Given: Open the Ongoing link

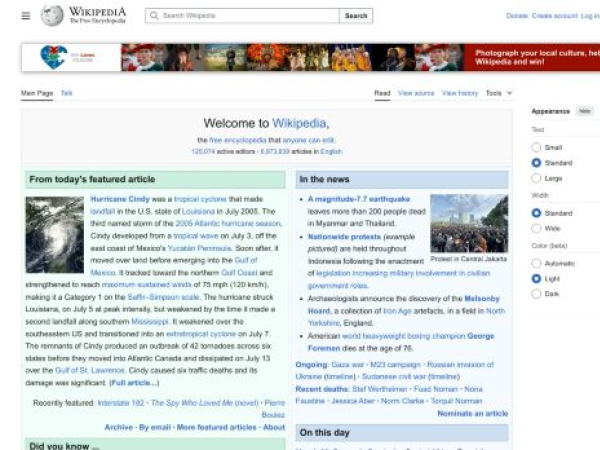Looking at the screenshot, I should click(311, 365).
